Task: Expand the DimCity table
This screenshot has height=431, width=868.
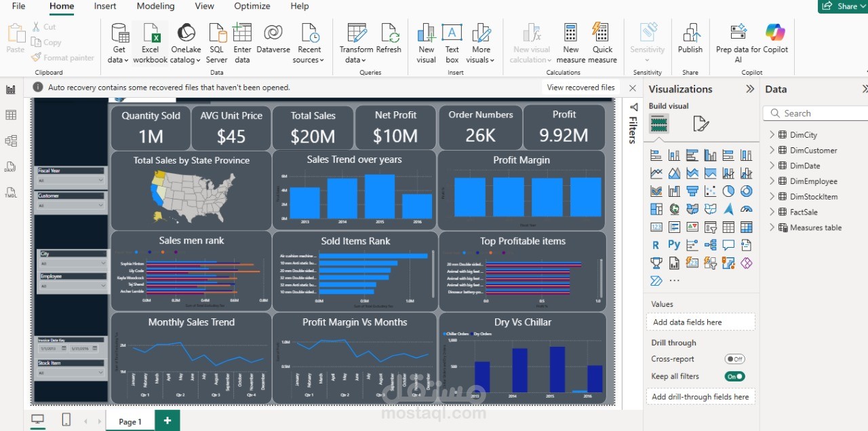Action: 772,134
